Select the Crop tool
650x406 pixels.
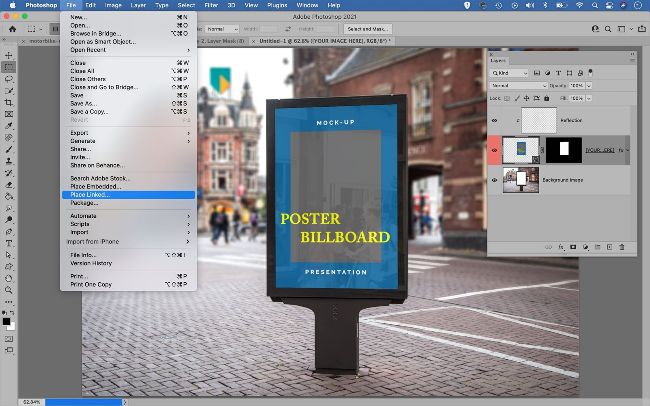(x=9, y=102)
